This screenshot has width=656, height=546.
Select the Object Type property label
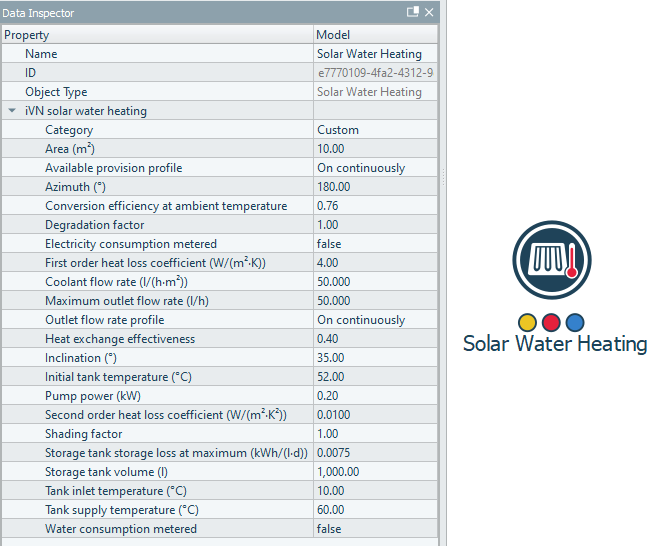tap(56, 92)
